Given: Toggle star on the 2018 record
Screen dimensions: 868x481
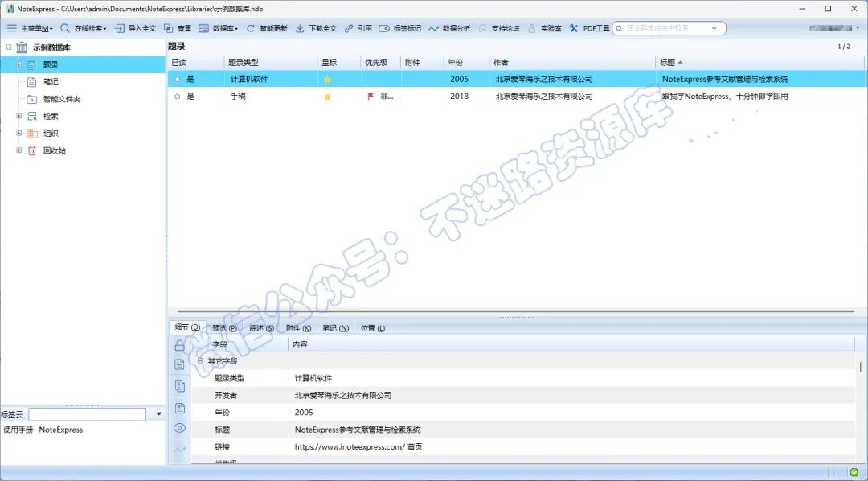Looking at the screenshot, I should pyautogui.click(x=328, y=97).
